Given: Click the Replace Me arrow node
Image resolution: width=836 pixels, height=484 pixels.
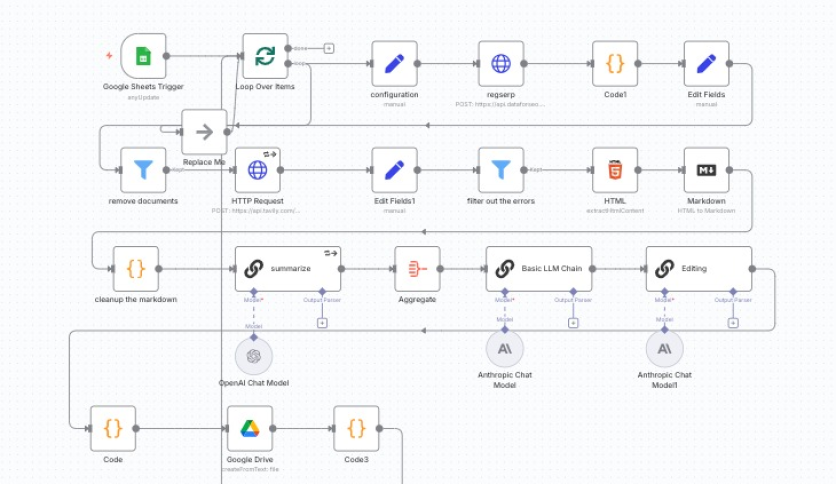Looking at the screenshot, I should [x=204, y=132].
